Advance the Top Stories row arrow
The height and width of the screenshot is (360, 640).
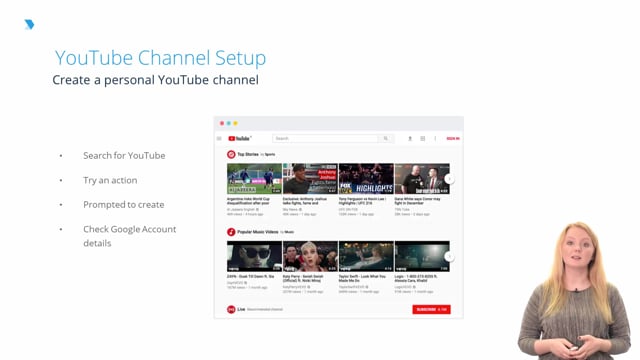[x=449, y=179]
